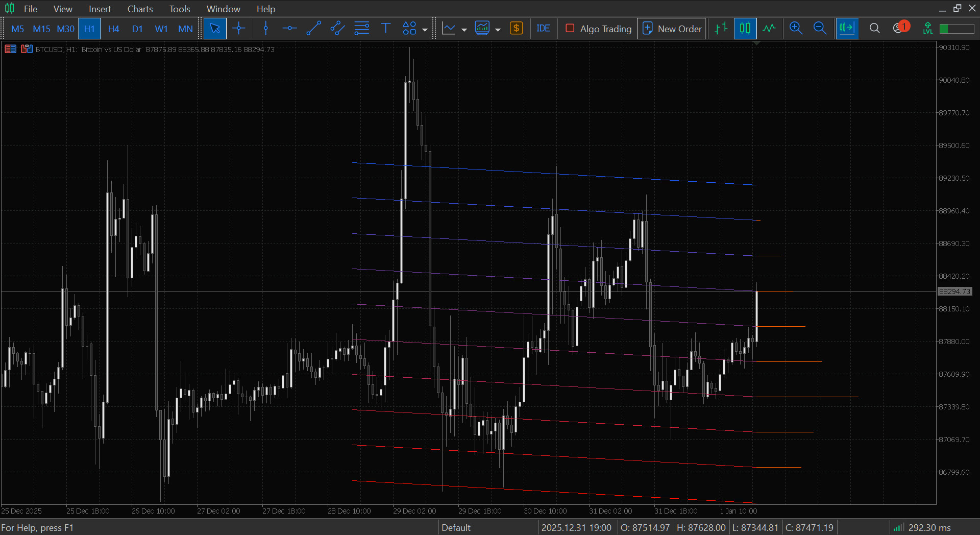Click the 88294.73 current price label
The width and height of the screenshot is (980, 535).
(954, 291)
